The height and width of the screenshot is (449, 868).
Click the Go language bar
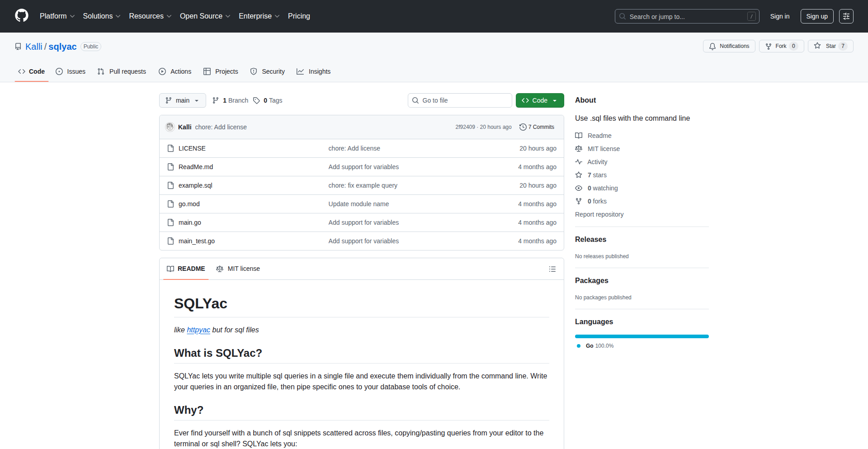click(x=642, y=336)
